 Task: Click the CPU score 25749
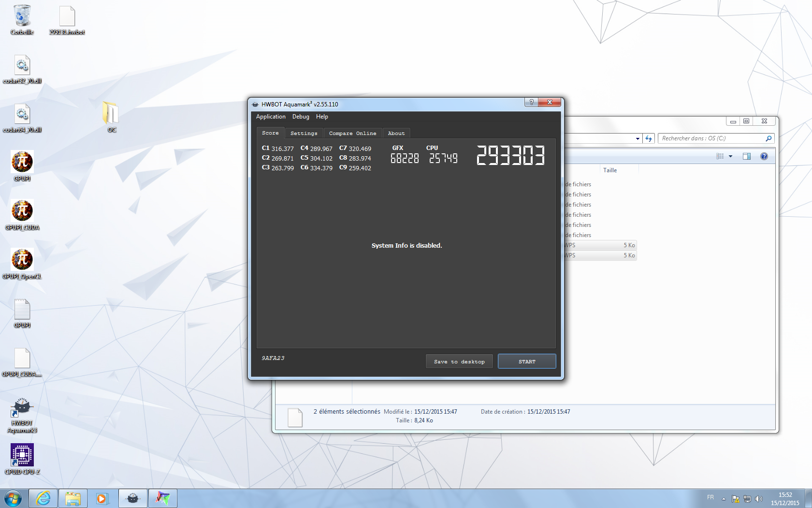(443, 158)
